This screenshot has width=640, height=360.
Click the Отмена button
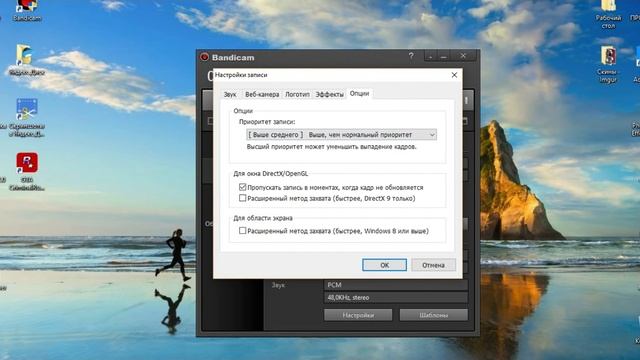click(433, 265)
